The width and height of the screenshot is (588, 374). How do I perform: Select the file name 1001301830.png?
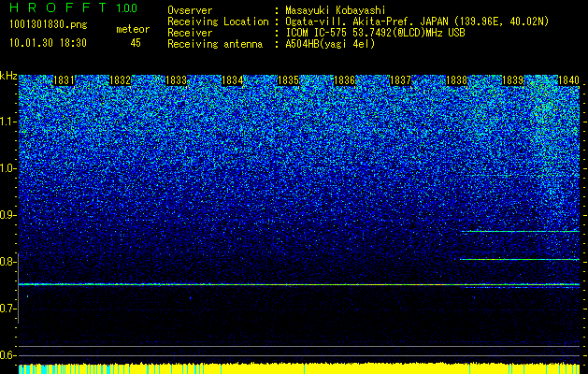49,25
